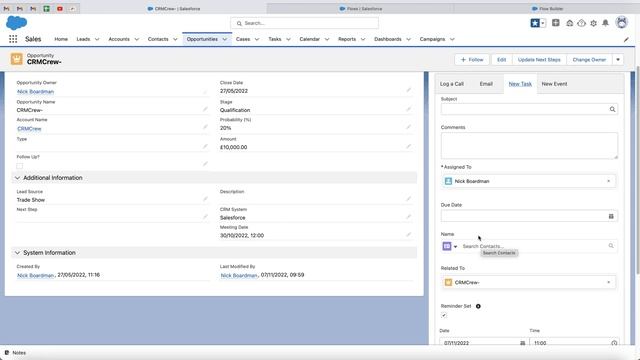The image size is (640, 360).
Task: Click in the global Search box
Action: [304, 23]
